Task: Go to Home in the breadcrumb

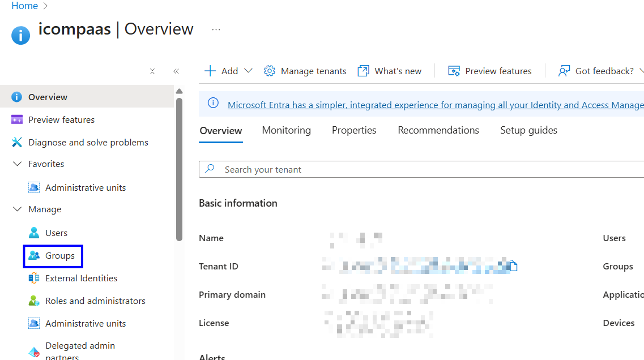Action: point(24,6)
